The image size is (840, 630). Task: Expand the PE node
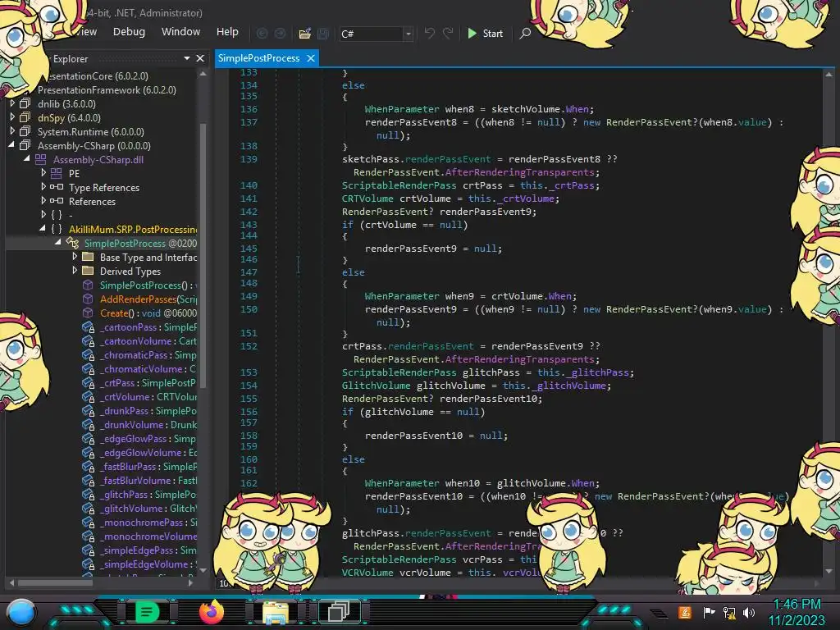[x=43, y=173]
